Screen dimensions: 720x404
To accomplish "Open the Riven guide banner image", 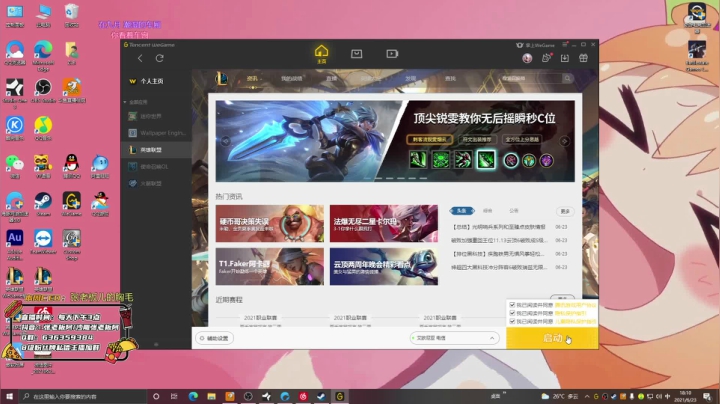I will [x=395, y=141].
